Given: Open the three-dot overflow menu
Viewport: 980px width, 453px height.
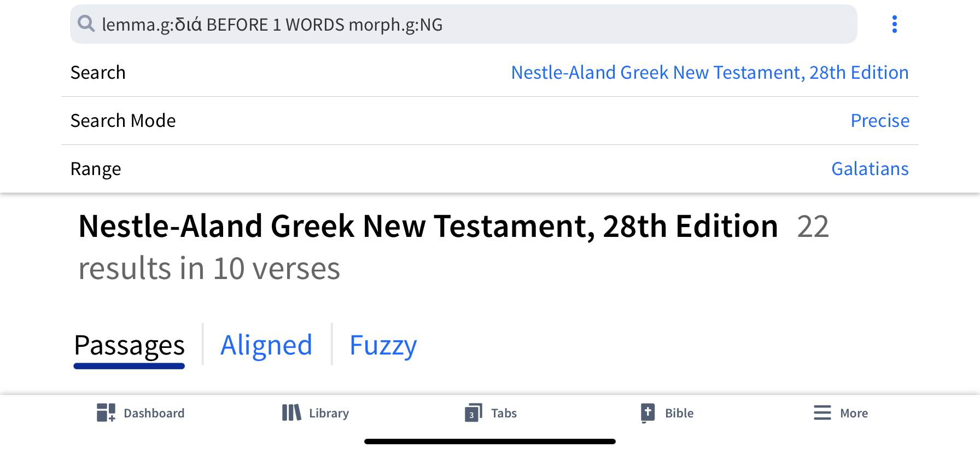Looking at the screenshot, I should pos(895,24).
